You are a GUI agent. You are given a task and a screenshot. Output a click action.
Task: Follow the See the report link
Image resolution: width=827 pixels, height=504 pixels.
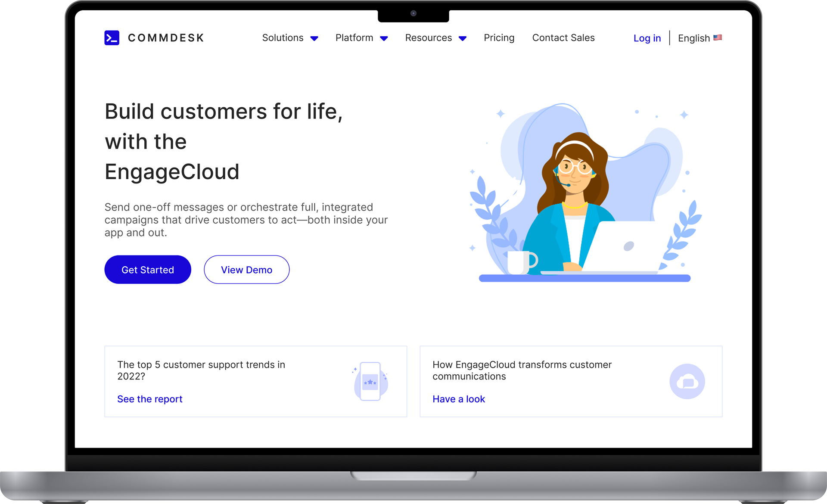[150, 399]
